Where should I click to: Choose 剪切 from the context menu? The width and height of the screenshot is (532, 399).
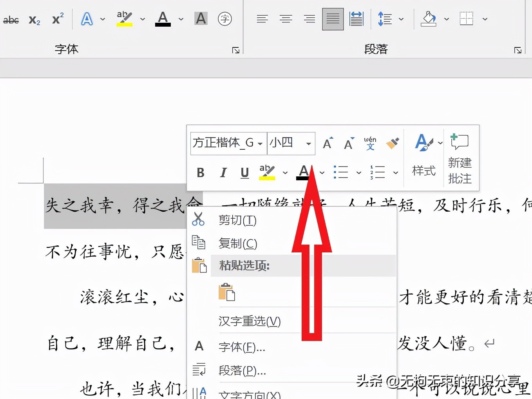[x=237, y=220]
